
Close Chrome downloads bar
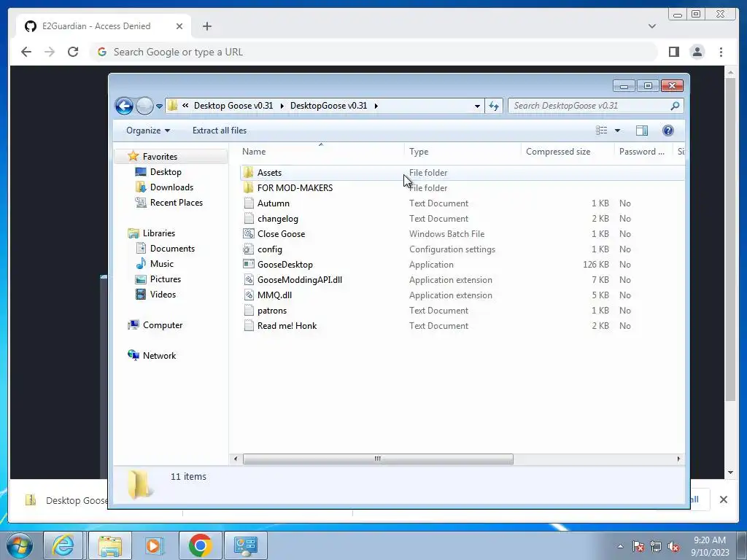coord(723,499)
